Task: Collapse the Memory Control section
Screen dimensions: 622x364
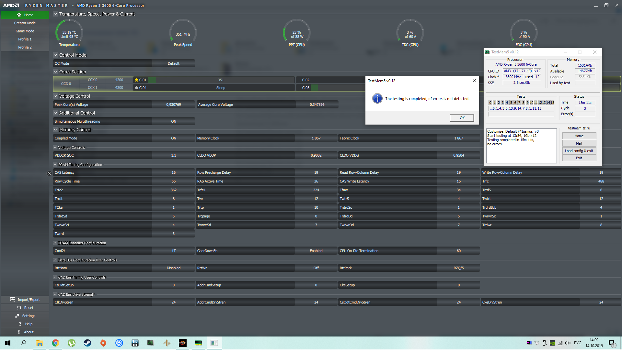Action: coord(55,130)
